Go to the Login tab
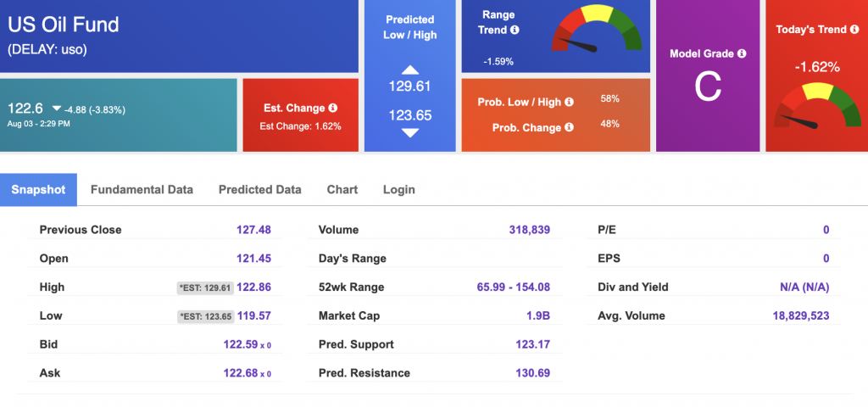 (x=398, y=189)
